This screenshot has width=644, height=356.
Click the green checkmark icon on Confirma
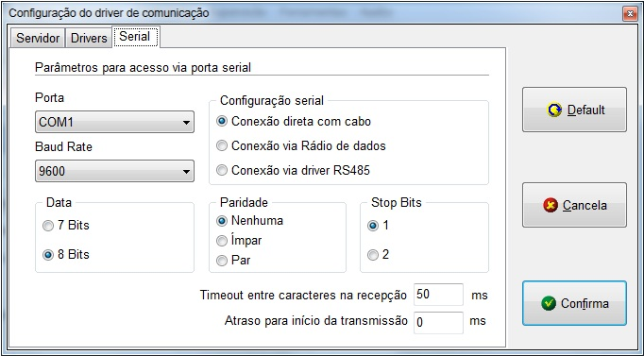tap(549, 303)
